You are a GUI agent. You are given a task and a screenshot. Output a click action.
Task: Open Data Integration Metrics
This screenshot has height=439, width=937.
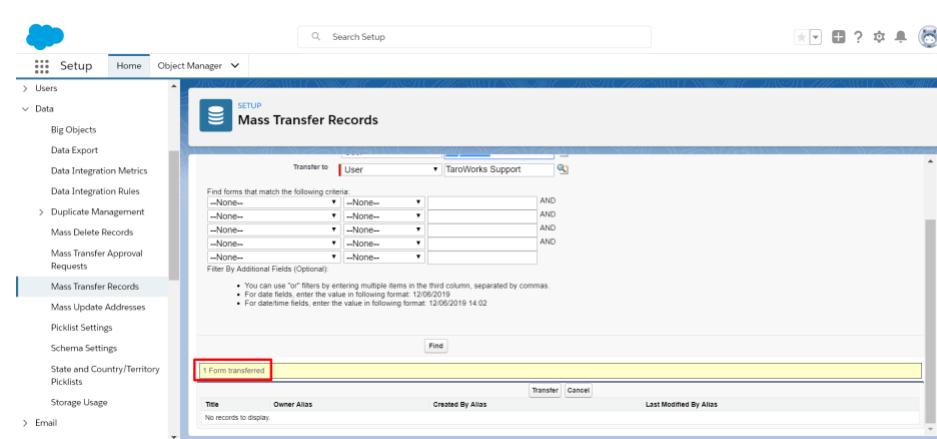coord(99,171)
